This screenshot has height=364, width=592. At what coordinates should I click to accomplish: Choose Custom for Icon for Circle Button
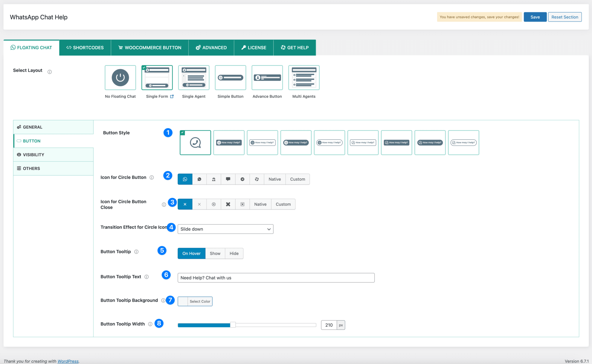pyautogui.click(x=298, y=179)
